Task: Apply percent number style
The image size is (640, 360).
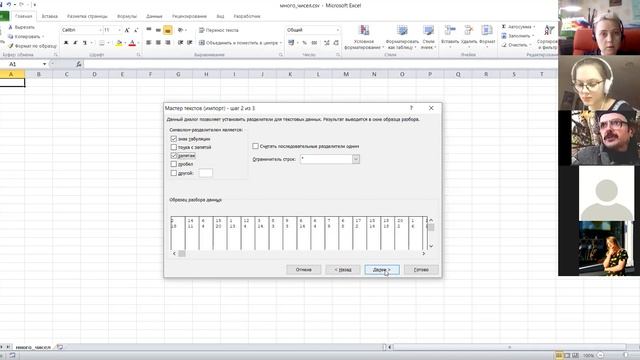Action: (304, 42)
